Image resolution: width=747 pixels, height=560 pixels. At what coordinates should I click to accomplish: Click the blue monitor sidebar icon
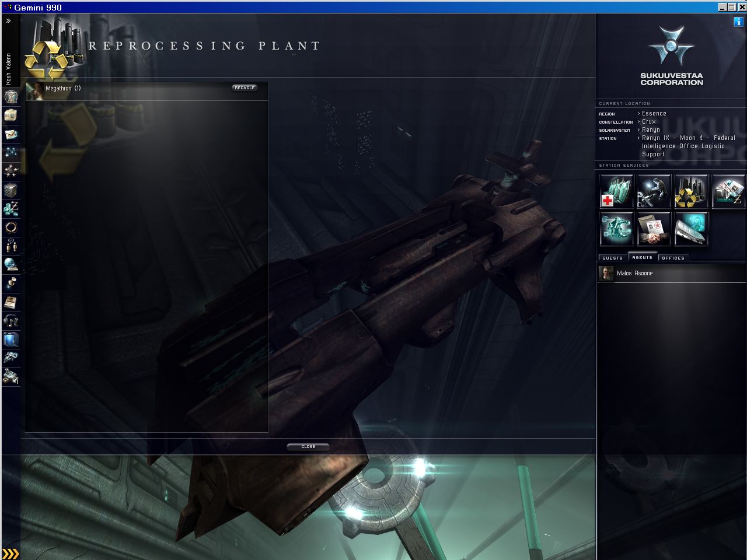point(11,339)
